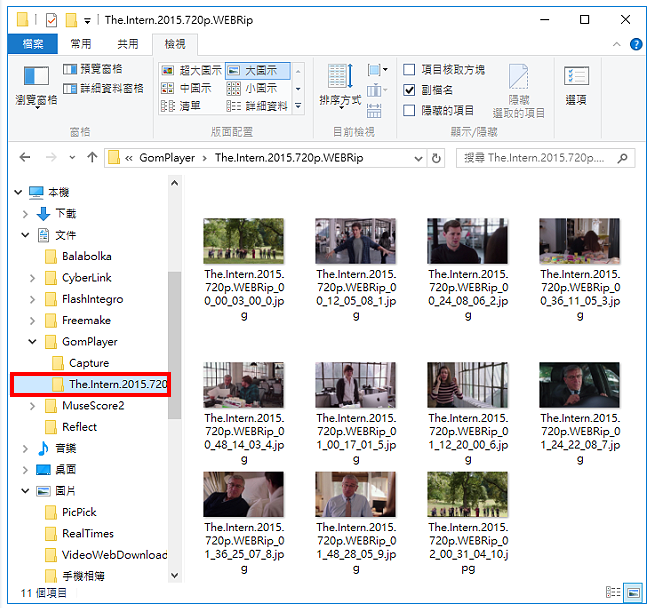Expand the layout gallery more arrow

coord(298,106)
